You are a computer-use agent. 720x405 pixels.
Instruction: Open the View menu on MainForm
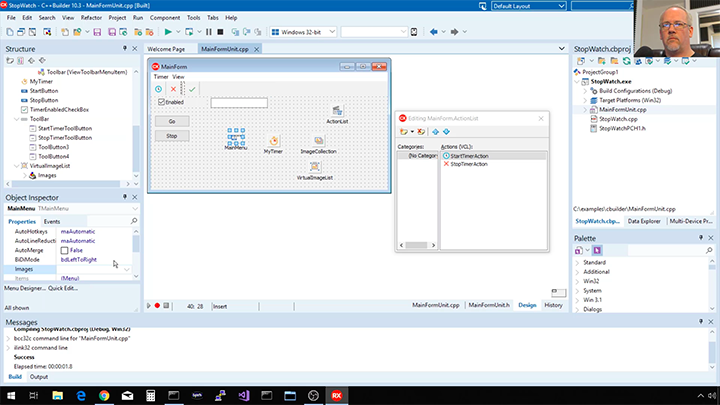[178, 77]
